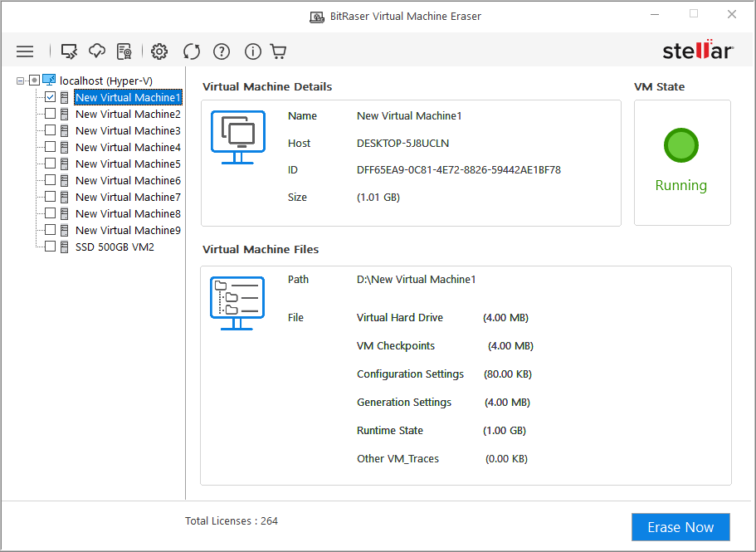Click the ID value starting DFF65EA9
This screenshot has height=552, width=756.
point(459,169)
